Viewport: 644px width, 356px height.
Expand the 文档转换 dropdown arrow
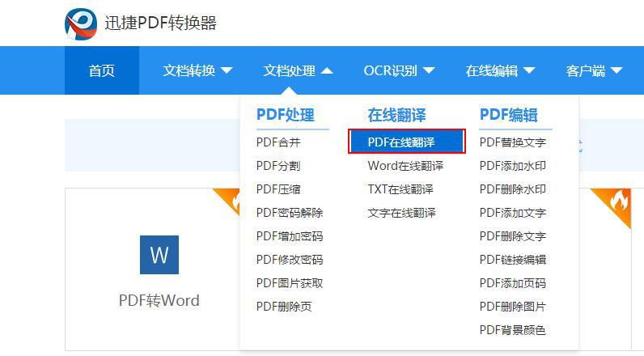click(x=227, y=70)
